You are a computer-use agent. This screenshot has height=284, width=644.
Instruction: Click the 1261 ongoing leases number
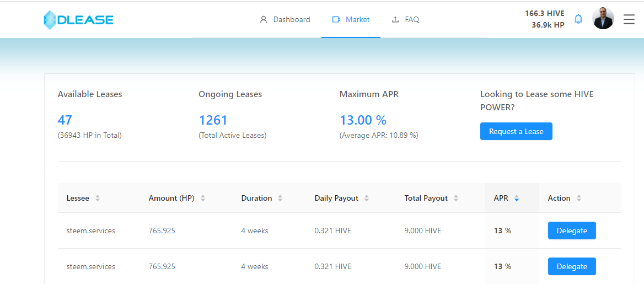pyautogui.click(x=213, y=120)
